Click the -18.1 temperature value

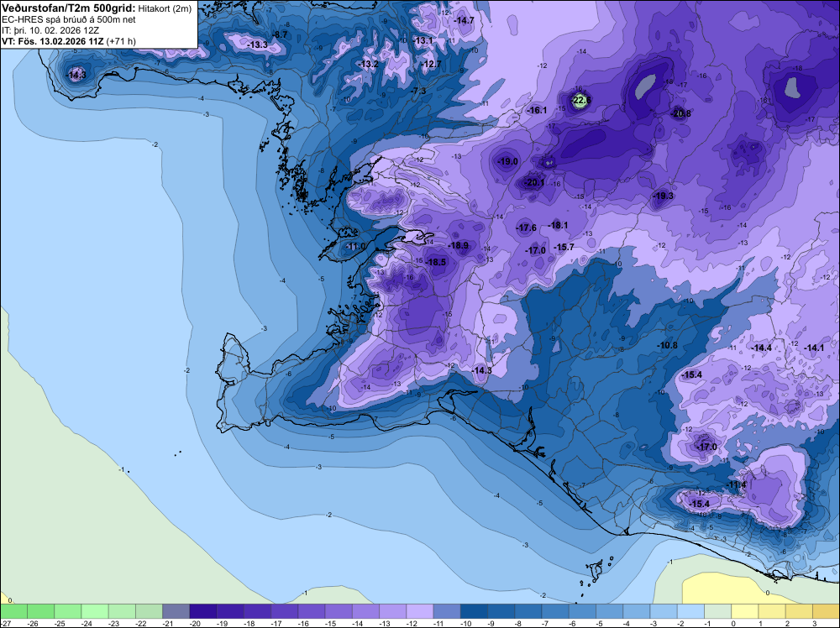pos(559,225)
